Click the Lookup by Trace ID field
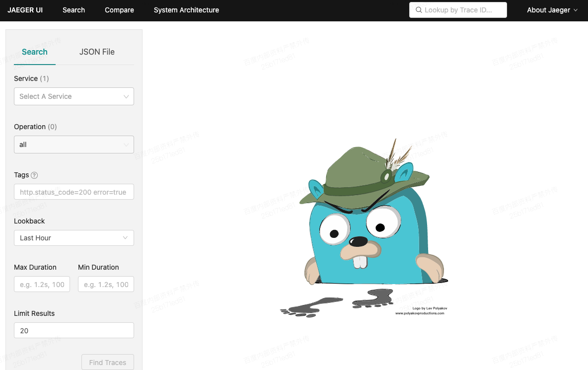Viewport: 588px width, 370px height. 458,10
